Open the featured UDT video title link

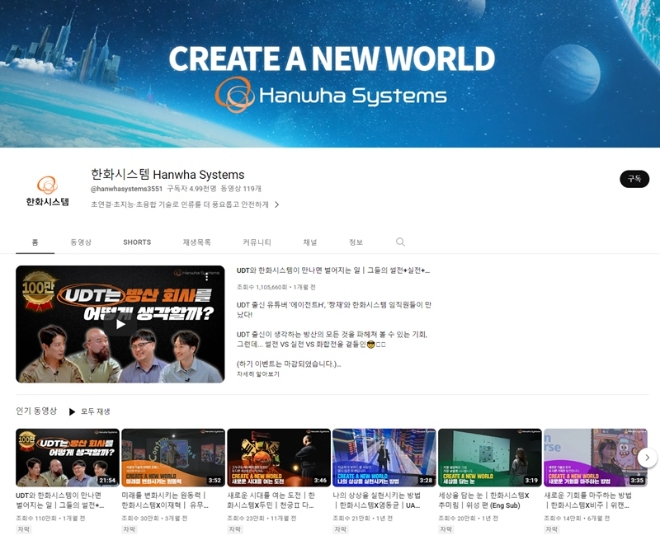click(333, 270)
